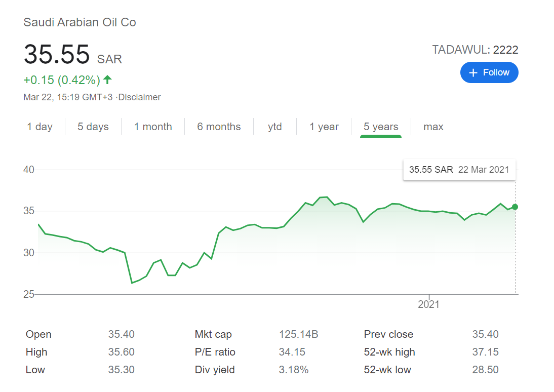Select the 1 day range tab
This screenshot has height=392, width=554.
coord(40,127)
